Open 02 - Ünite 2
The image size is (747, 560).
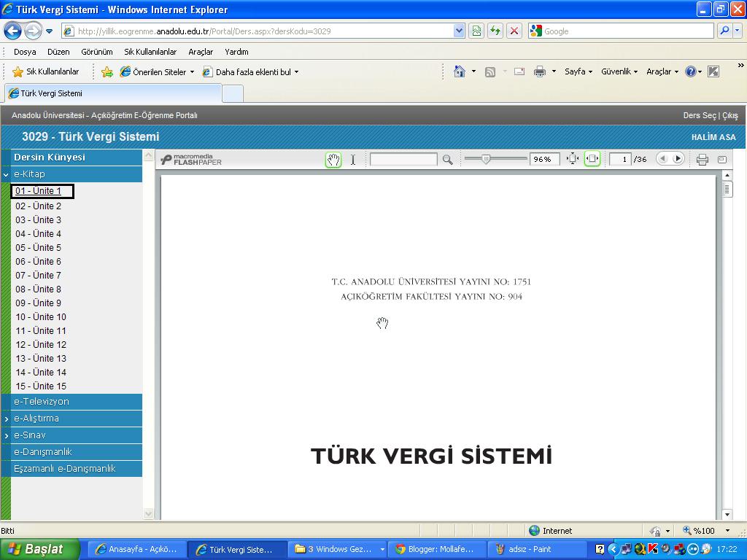38,206
